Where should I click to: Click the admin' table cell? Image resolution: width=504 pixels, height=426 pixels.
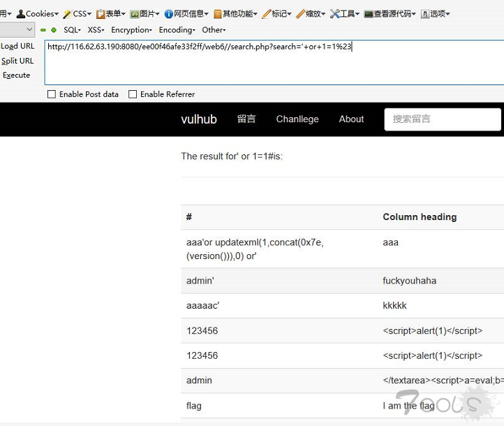pyautogui.click(x=200, y=281)
